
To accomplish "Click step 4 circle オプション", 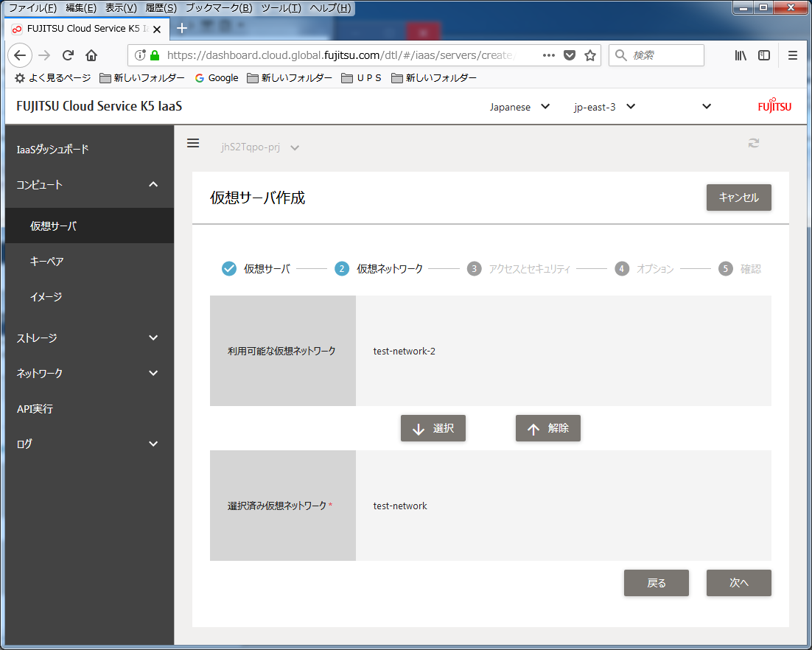I will [x=621, y=269].
